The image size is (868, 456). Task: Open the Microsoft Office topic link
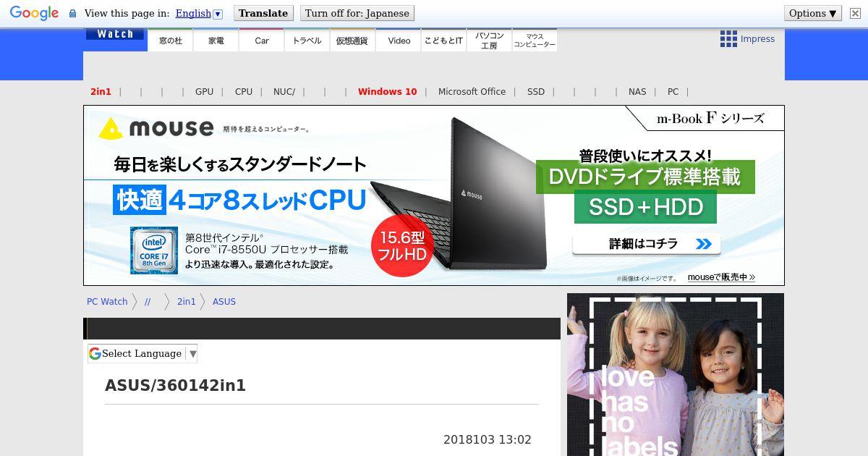pos(472,92)
